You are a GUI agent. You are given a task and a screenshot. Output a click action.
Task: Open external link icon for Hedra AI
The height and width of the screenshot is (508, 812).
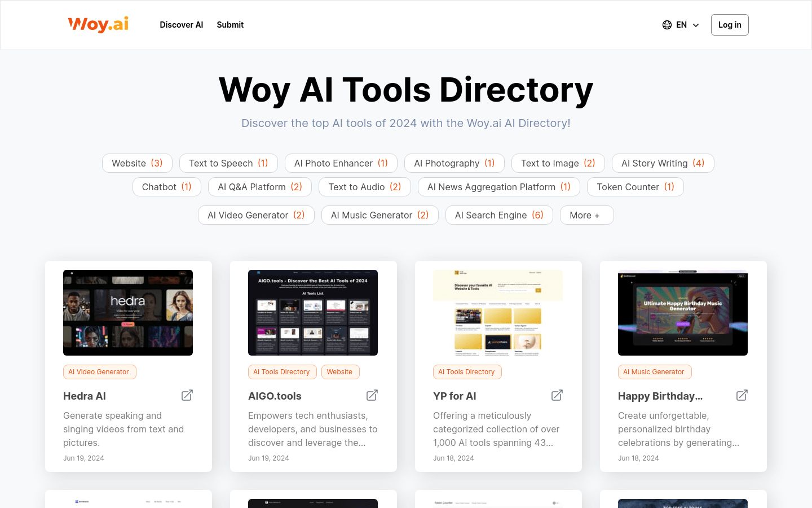(187, 395)
